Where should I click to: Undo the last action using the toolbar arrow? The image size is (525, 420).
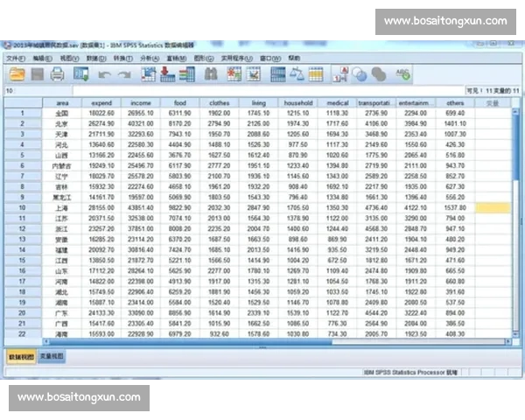point(104,75)
